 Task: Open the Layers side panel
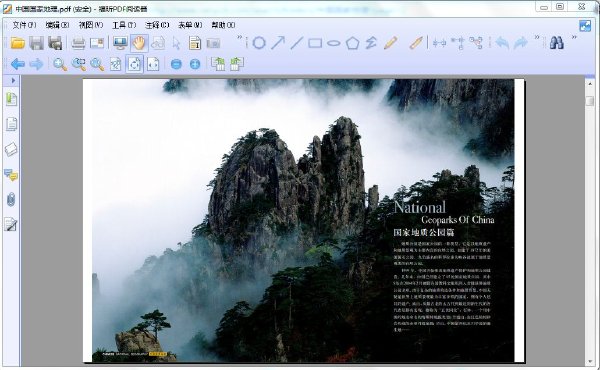point(11,149)
